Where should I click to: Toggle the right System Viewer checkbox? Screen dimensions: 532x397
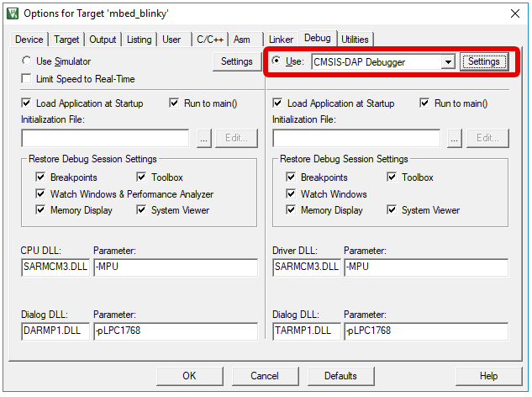coord(392,210)
